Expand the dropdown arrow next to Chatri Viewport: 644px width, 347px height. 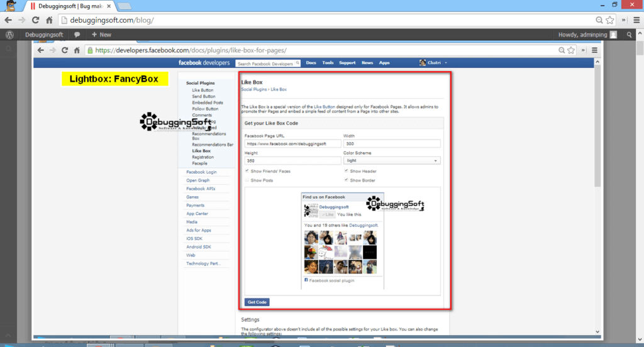click(446, 63)
